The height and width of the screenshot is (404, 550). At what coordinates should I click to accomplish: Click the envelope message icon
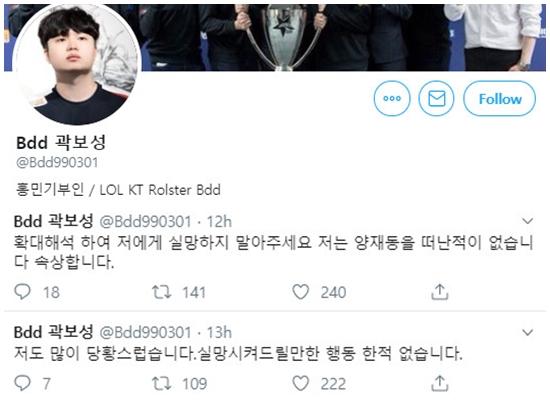tap(436, 99)
